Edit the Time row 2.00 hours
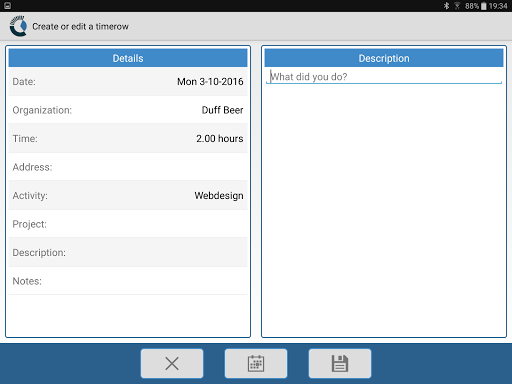The width and height of the screenshot is (512, 384). tap(128, 138)
